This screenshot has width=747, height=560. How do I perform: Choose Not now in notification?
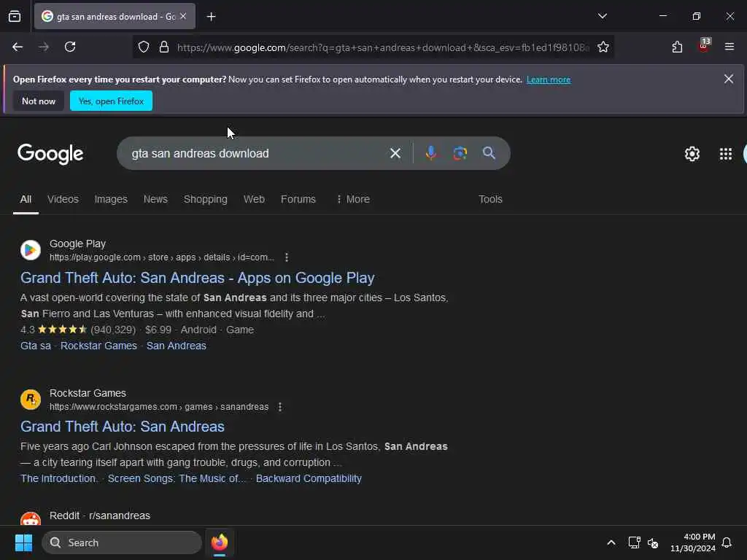(x=39, y=101)
